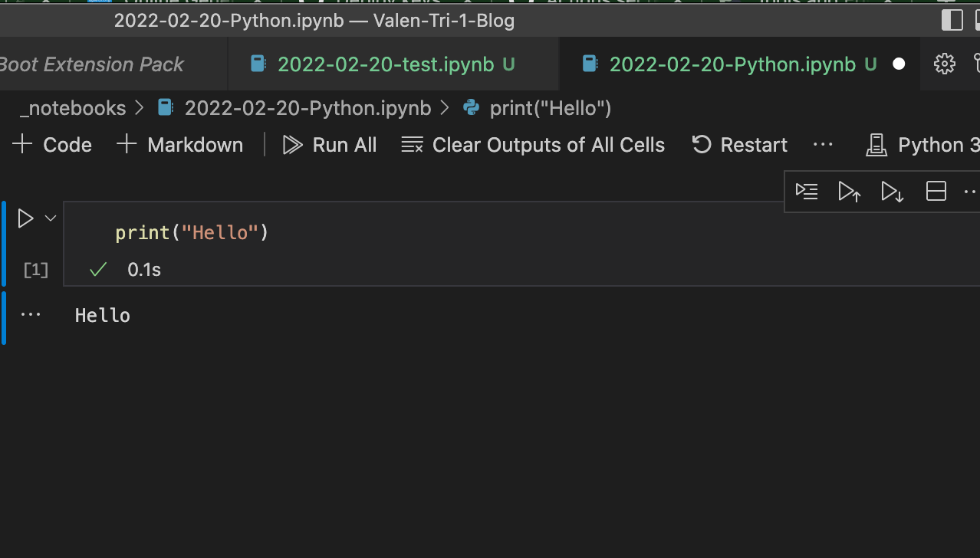Click notebook file icon on Python.ipynb tab
This screenshot has width=980, height=558.
tap(590, 64)
